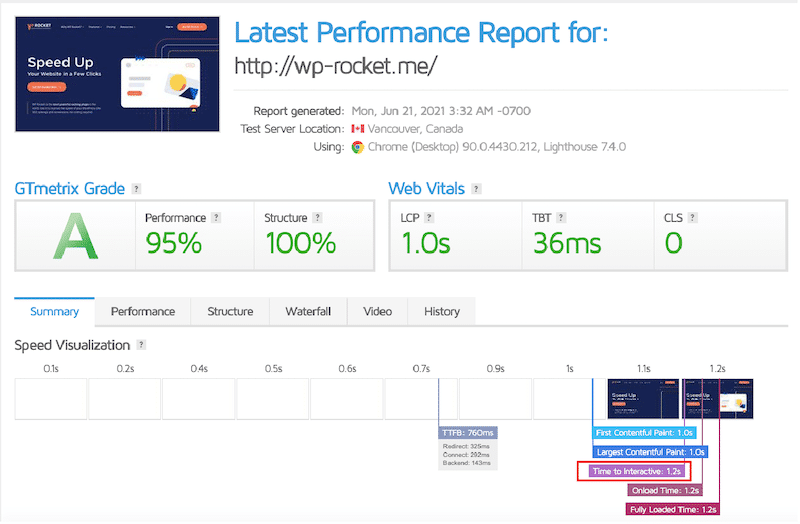Click the 1.2s filmstrip frame
The height and width of the screenshot is (524, 800).
point(717,398)
